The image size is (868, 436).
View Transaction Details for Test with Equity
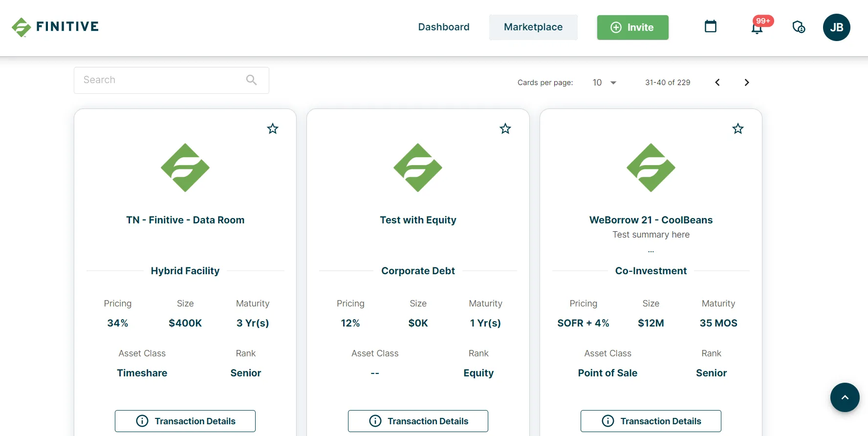pos(418,421)
